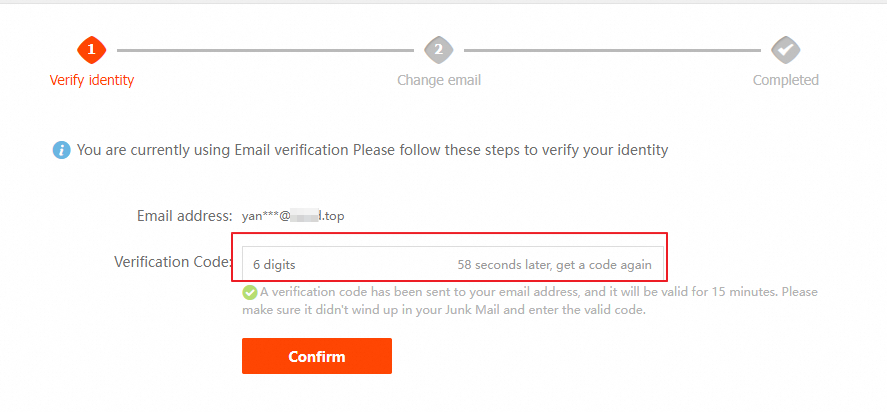Viewport: 887px width, 412px height.
Task: Click the Email verification instruction message
Action: pos(372,151)
